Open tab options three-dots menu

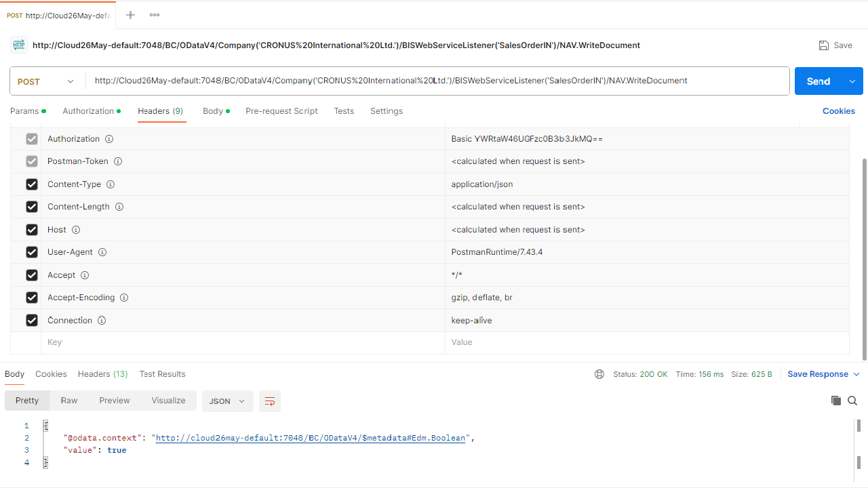155,15
